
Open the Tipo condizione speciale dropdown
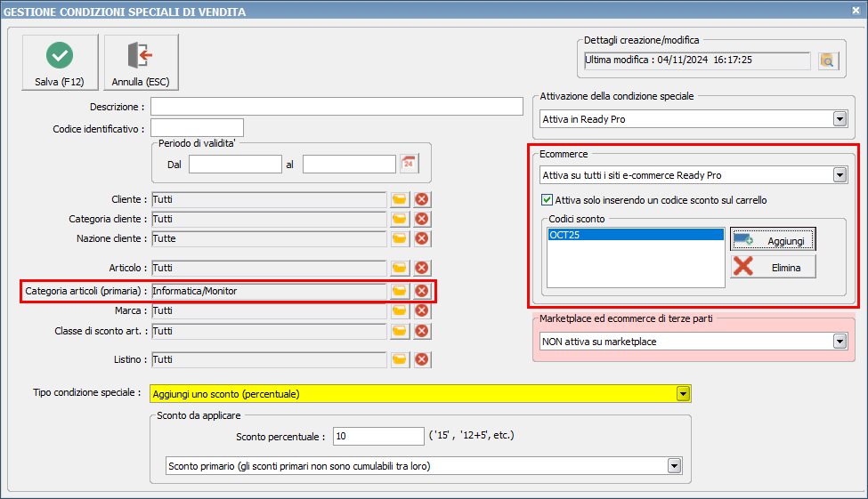[x=683, y=394]
